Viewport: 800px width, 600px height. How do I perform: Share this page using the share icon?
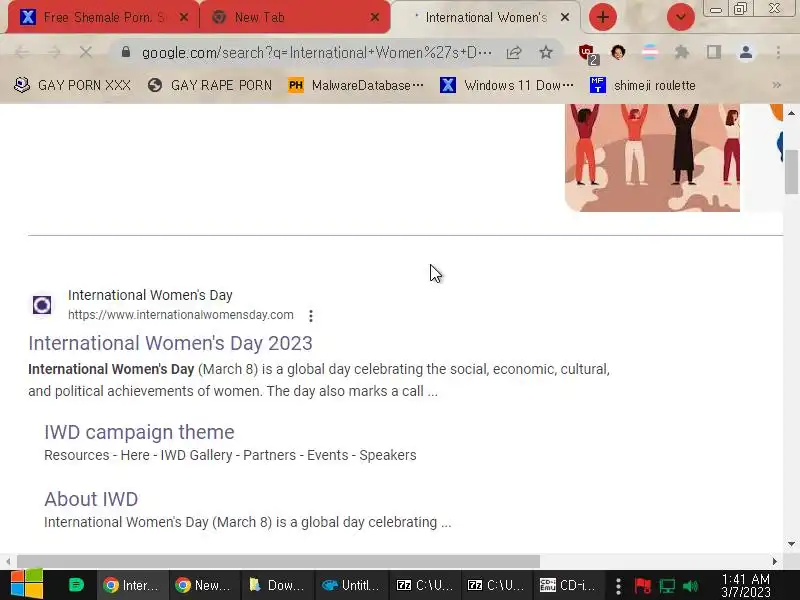514,52
